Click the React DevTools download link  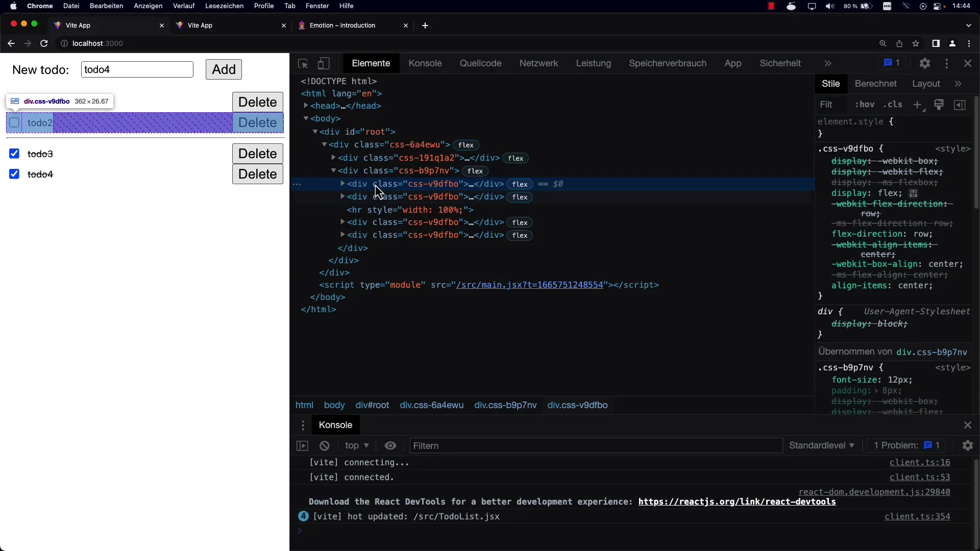coord(737,501)
